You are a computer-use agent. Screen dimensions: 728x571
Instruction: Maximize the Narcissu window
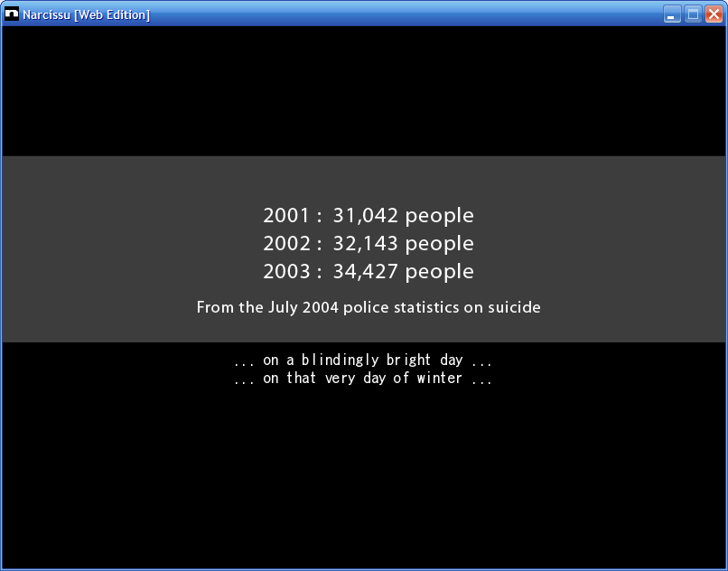[693, 14]
